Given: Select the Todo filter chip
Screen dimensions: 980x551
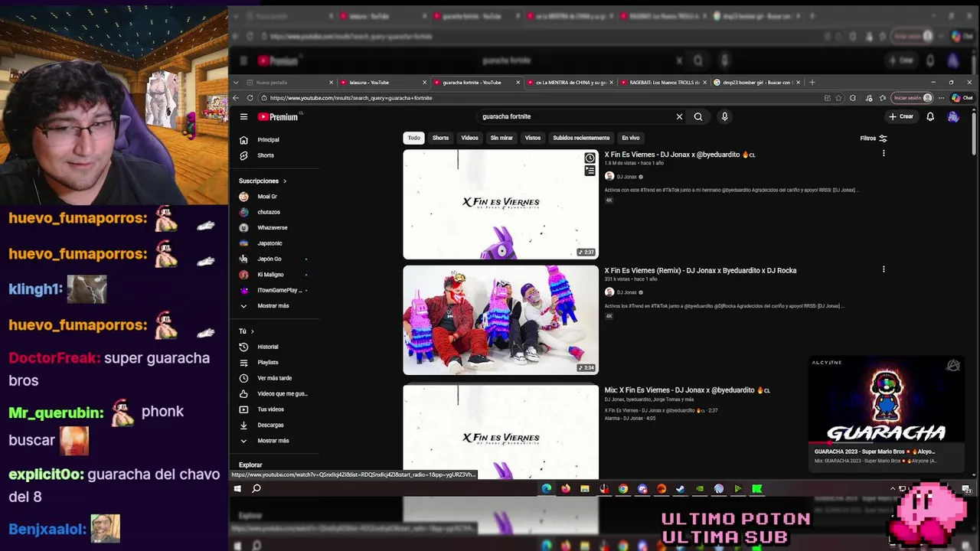Looking at the screenshot, I should pos(413,138).
